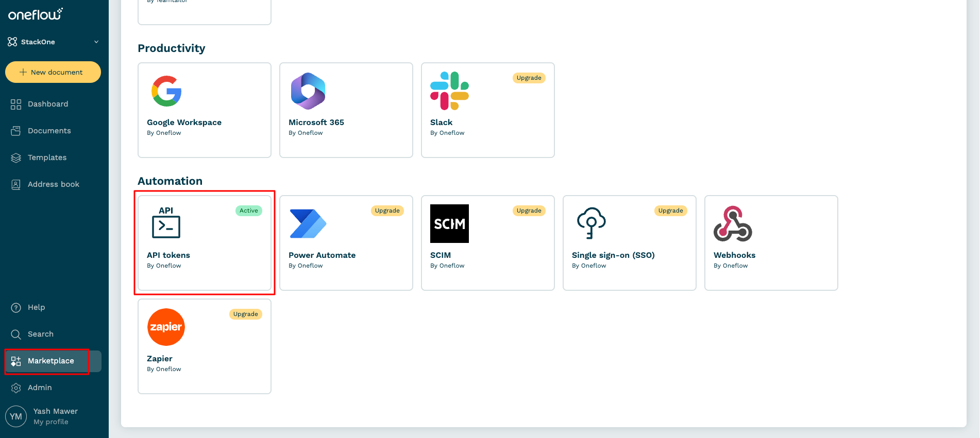The width and height of the screenshot is (980, 438).
Task: Click the StackOne workspace icon
Action: (12, 42)
